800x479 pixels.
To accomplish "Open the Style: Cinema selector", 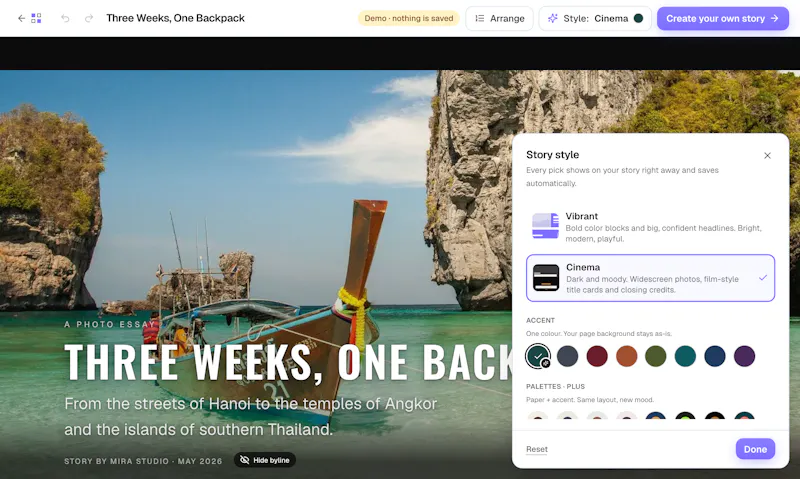I will pos(595,18).
